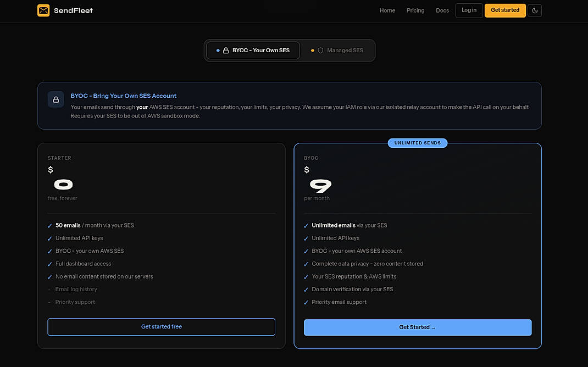
Task: Click the checkmark beside 'Domain verification via your SES'
Action: click(306, 290)
